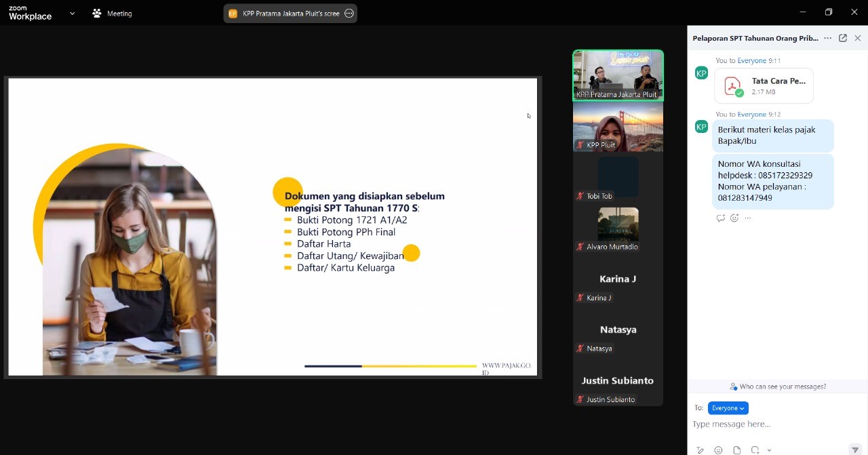Send the chat message with arrow icon
This screenshot has height=455, width=868.
pos(855,450)
